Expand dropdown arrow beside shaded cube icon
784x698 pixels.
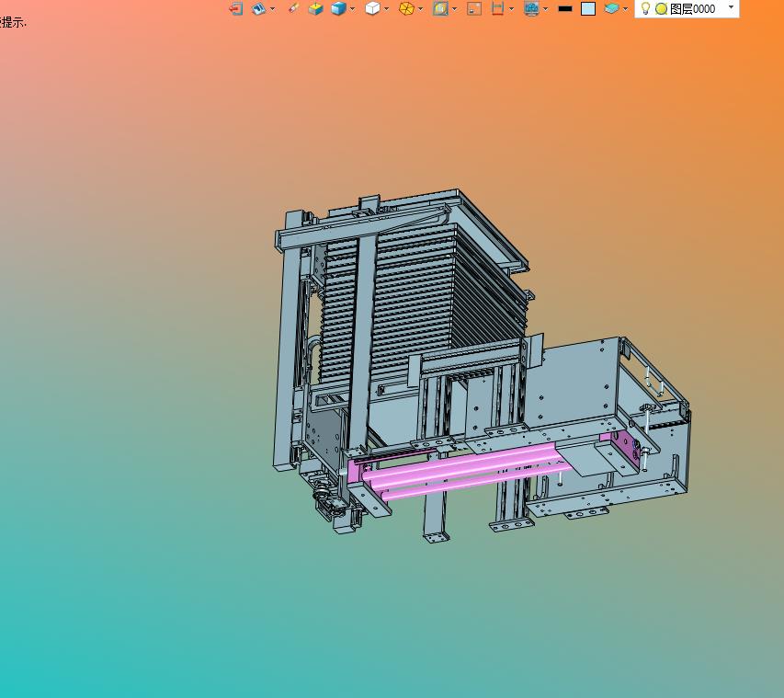(353, 9)
